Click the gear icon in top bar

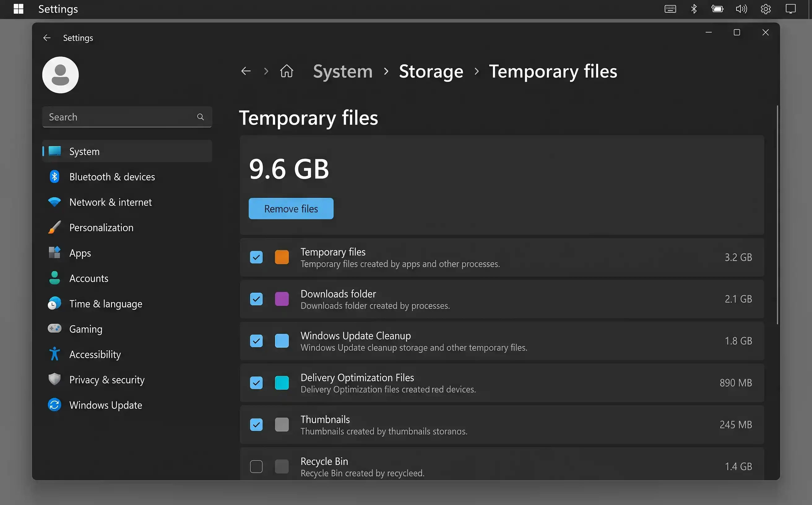coord(766,9)
